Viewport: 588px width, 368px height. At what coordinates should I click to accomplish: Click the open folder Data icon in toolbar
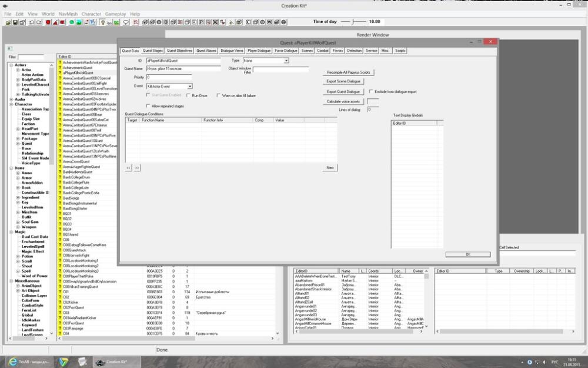click(x=8, y=22)
